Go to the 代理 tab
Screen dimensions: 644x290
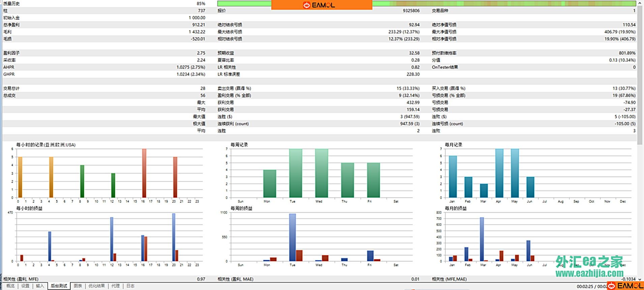[x=116, y=286]
